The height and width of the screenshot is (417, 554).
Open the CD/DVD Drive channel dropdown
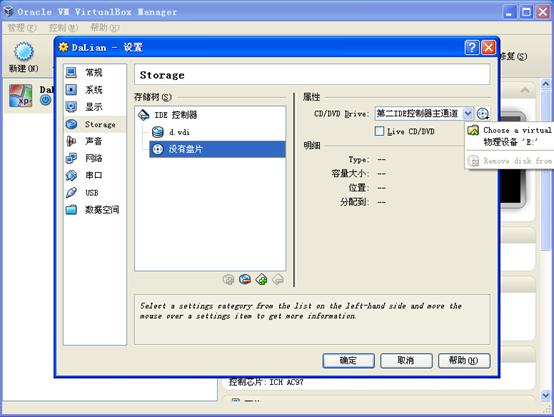pos(467,113)
